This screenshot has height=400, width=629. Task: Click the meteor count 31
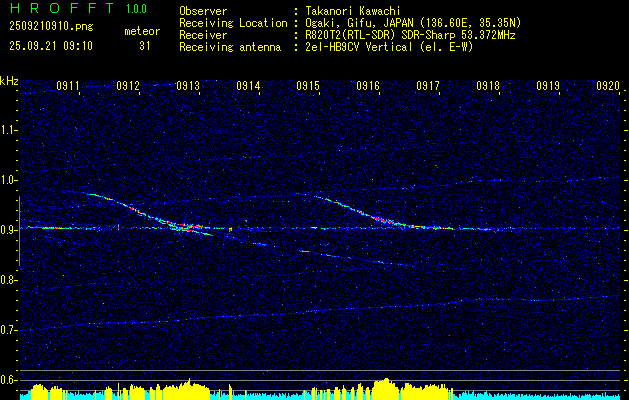(145, 46)
